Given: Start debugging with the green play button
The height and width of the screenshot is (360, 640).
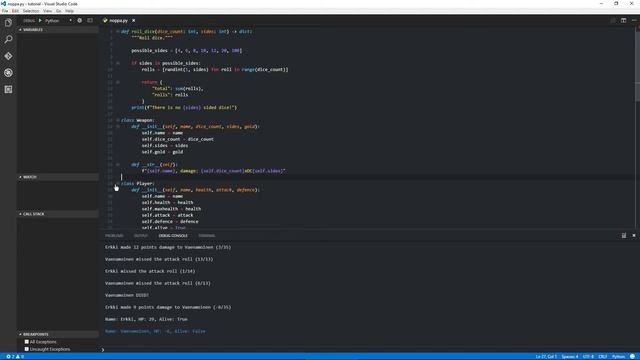Looking at the screenshot, I should (x=40, y=20).
